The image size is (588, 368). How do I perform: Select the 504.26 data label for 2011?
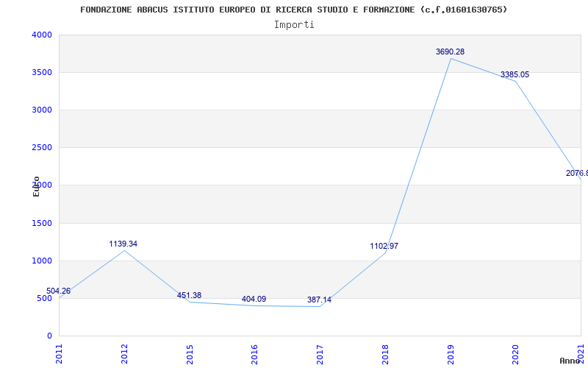(59, 291)
